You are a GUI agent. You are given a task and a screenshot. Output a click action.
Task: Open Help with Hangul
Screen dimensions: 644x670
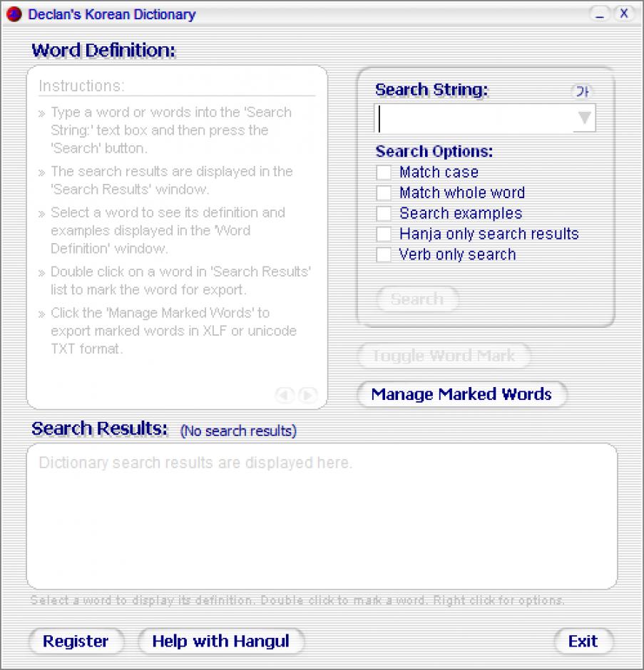pyautogui.click(x=221, y=641)
